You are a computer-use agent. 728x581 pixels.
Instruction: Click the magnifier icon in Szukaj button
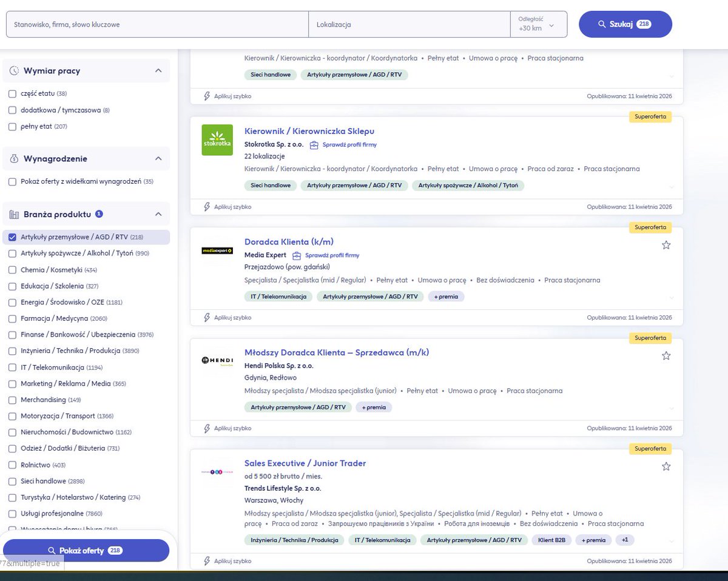coord(602,24)
